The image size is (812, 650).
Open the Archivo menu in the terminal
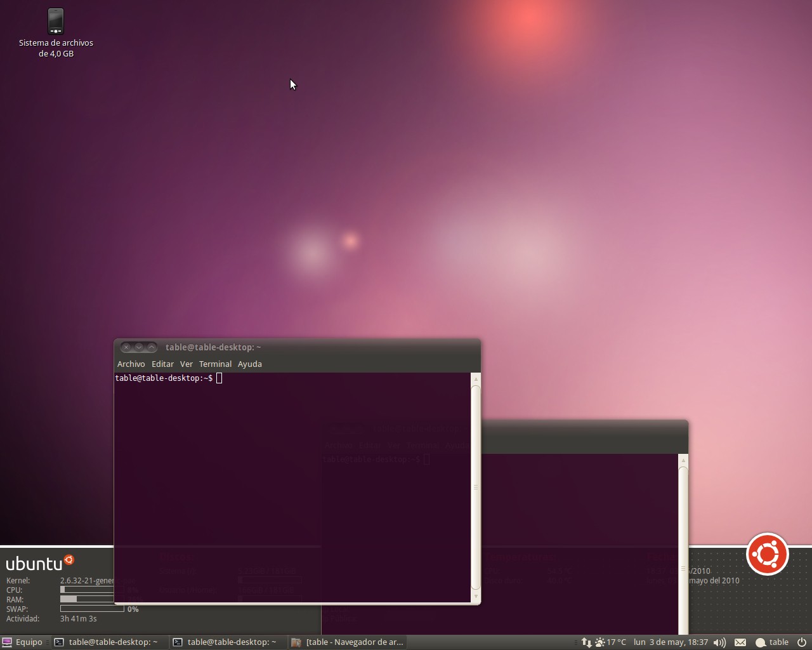[x=131, y=364]
